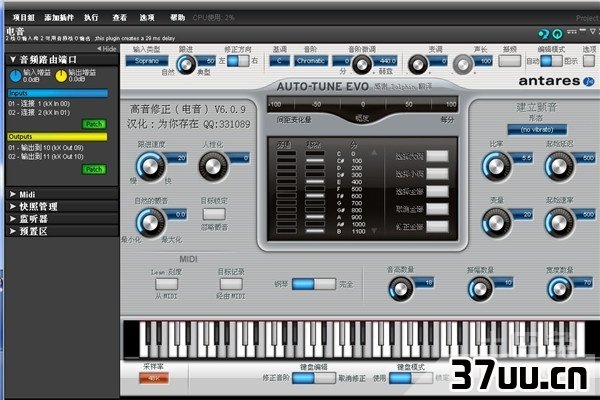Image resolution: width=600 pixels, height=400 pixels.
Task: Click the teal speech-bubble icon in the header
Action: point(543,34)
